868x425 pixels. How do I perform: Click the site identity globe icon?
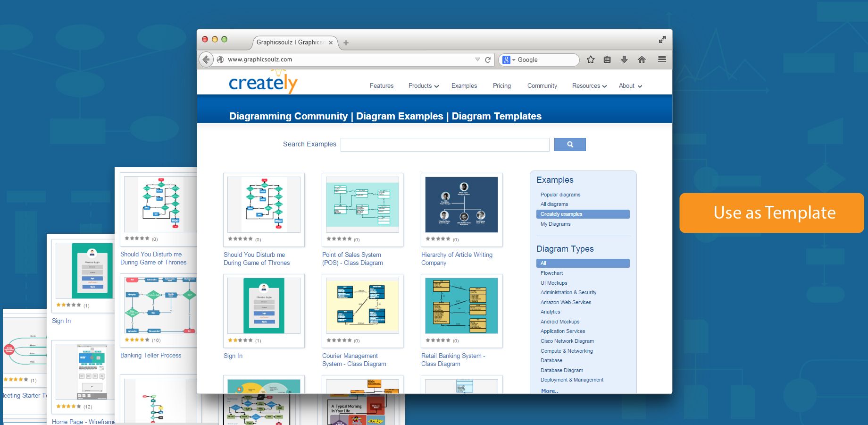click(220, 59)
